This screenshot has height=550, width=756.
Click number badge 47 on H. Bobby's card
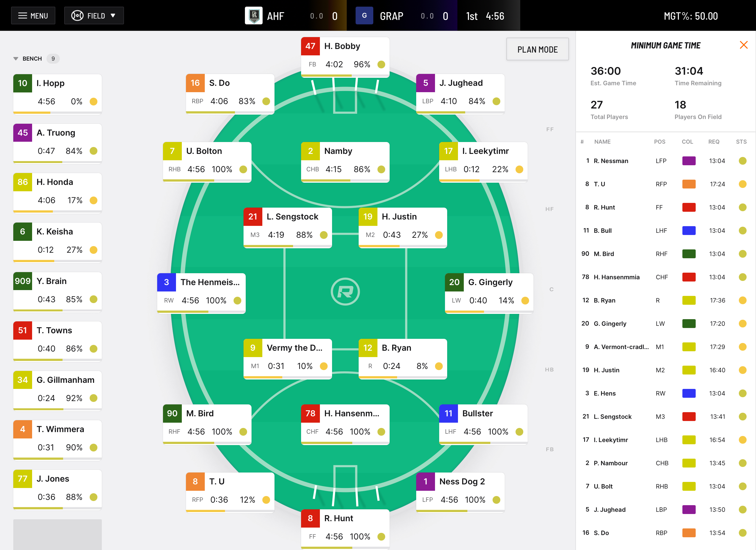pyautogui.click(x=310, y=46)
